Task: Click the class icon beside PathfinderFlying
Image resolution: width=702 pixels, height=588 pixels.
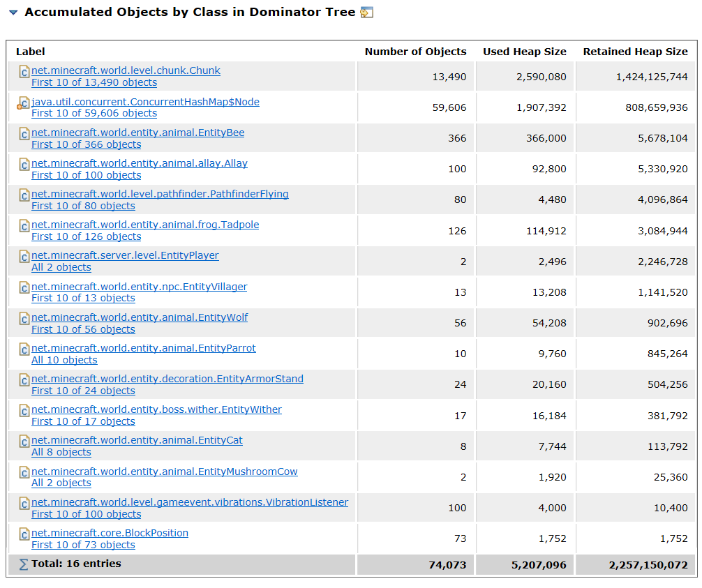Action: (x=24, y=195)
